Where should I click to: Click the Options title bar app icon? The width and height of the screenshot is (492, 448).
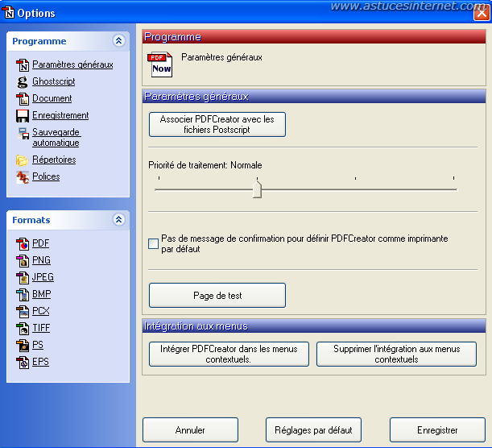click(x=9, y=13)
